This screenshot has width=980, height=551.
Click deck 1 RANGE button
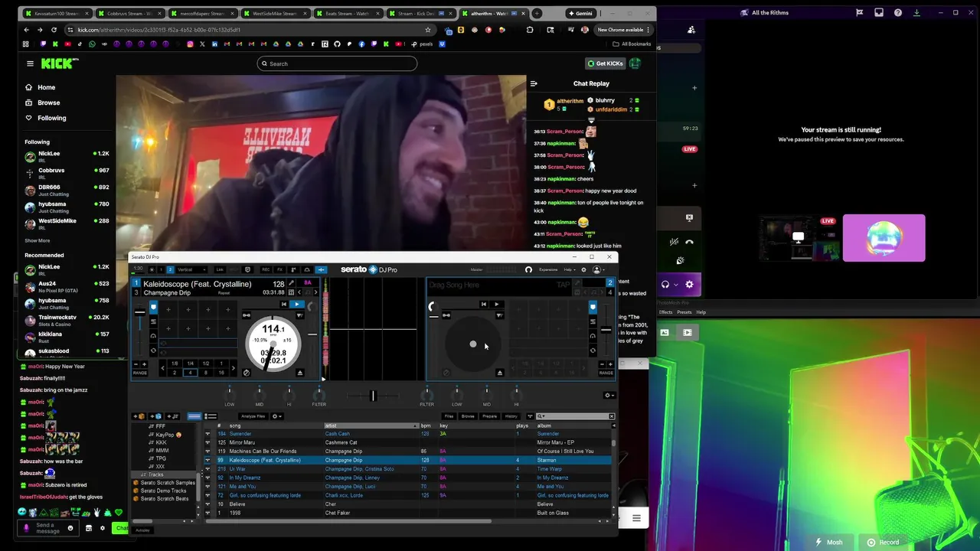pos(139,373)
